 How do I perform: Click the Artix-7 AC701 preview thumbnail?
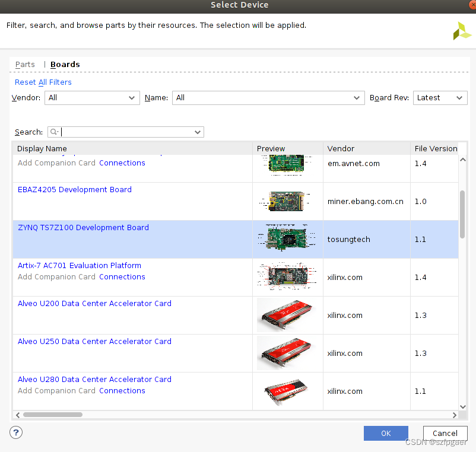[x=287, y=276]
